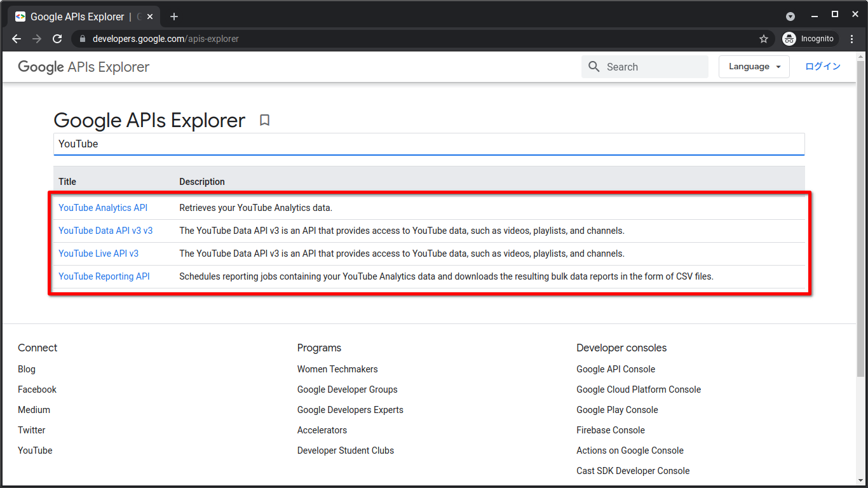
Task: Open Chrome's three-dot menu
Action: [x=852, y=39]
